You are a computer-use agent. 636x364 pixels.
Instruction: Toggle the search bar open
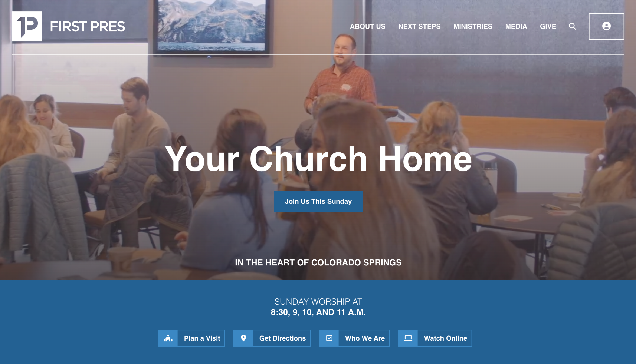click(572, 26)
